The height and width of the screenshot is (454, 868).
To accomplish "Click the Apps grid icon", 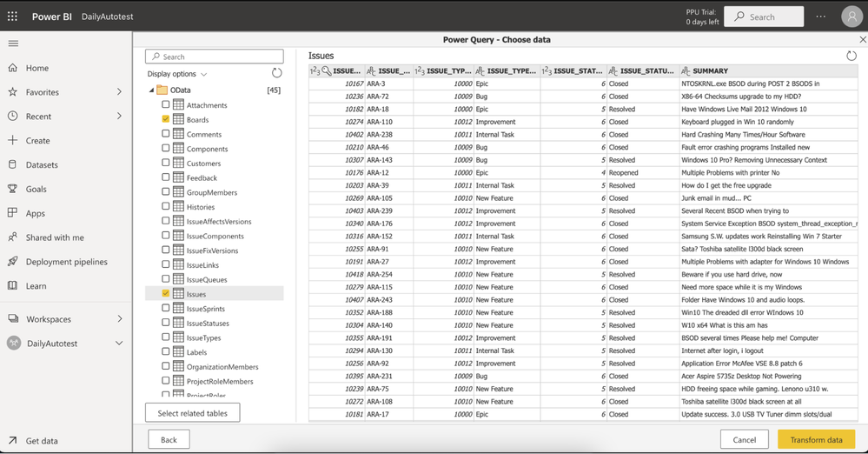I will tap(13, 213).
